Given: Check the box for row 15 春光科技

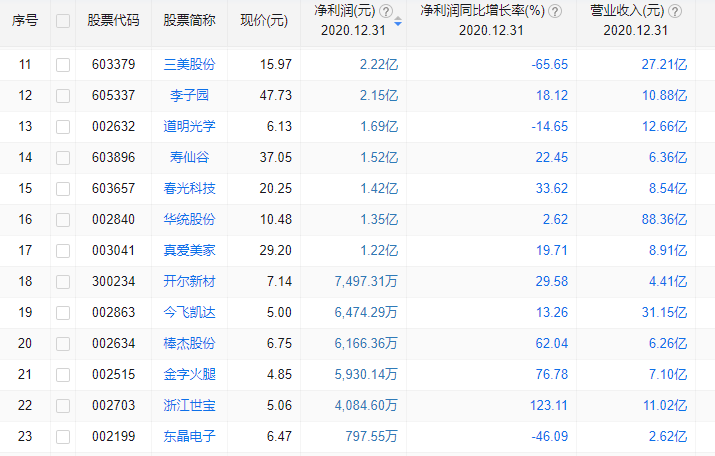Looking at the screenshot, I should click(63, 189).
